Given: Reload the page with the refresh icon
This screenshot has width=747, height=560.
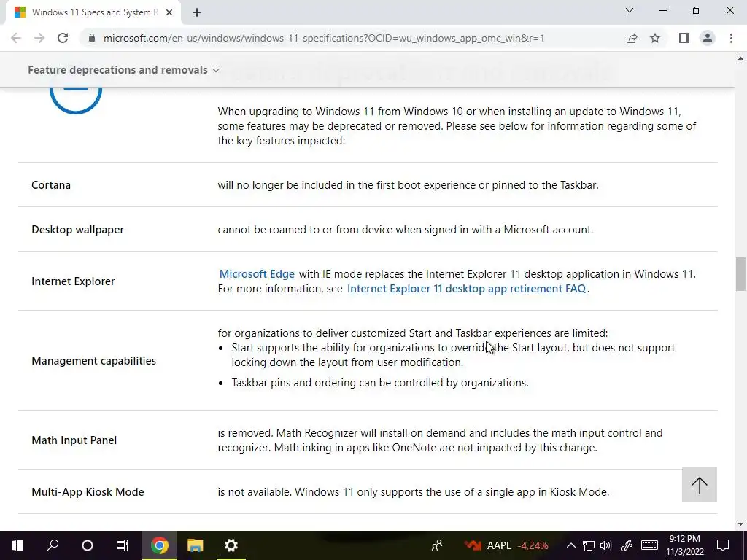Looking at the screenshot, I should pos(63,38).
